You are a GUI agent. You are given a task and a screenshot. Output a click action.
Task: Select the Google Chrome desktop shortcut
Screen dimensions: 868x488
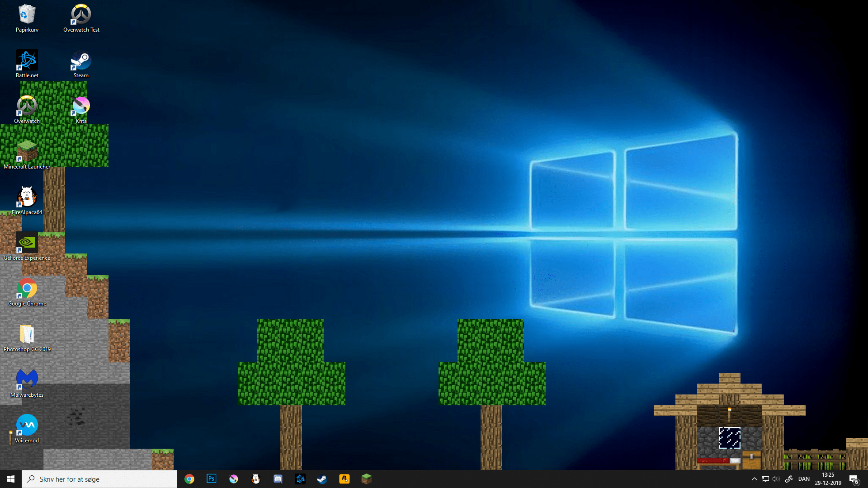[x=27, y=289]
